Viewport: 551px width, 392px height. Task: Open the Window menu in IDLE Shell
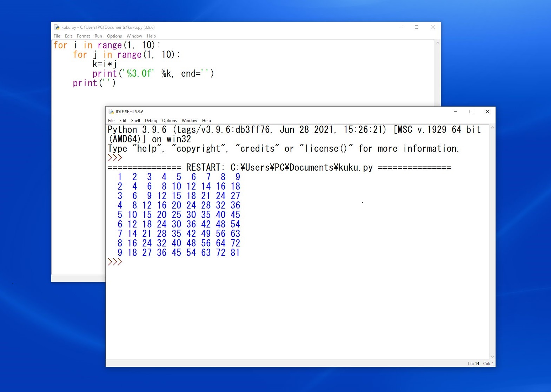pyautogui.click(x=189, y=121)
